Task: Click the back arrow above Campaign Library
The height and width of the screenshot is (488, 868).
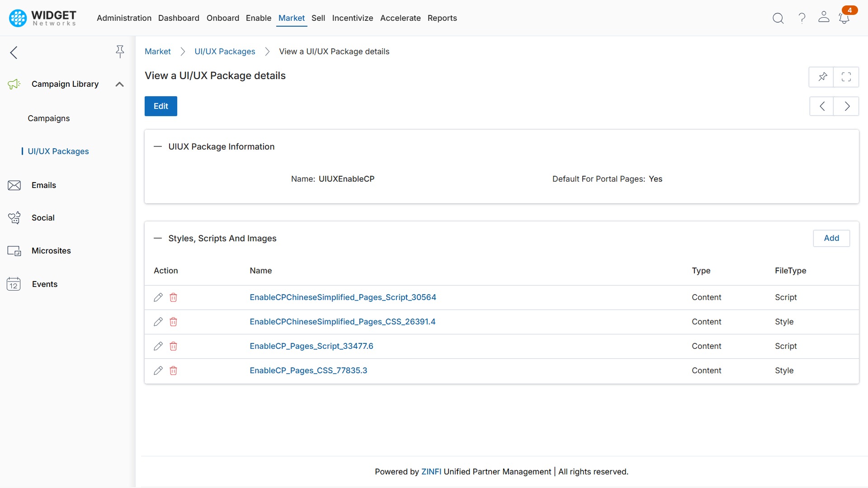Action: click(14, 52)
